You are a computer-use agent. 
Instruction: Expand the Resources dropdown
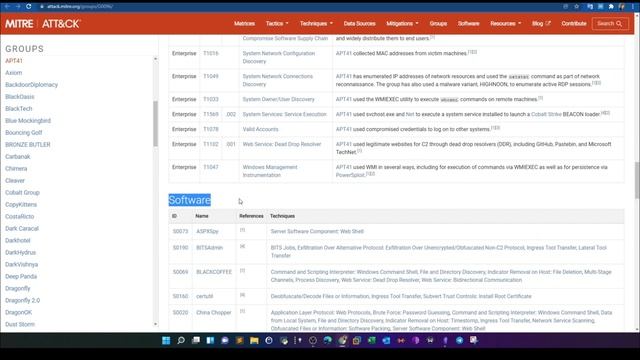click(x=506, y=24)
